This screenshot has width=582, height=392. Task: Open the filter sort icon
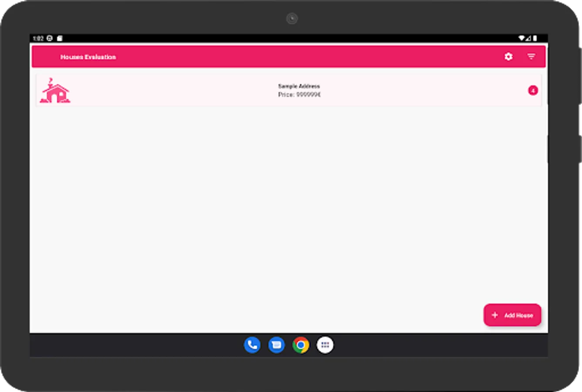pos(531,57)
